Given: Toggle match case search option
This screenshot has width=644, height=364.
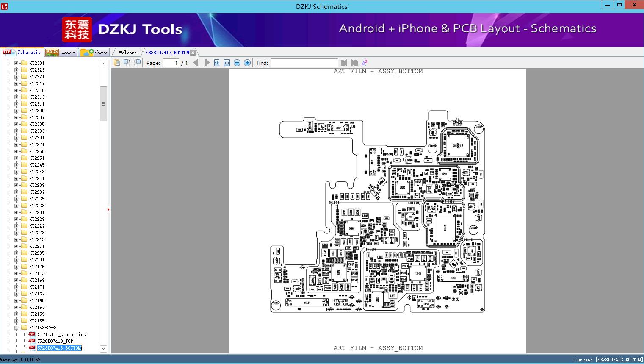Looking at the screenshot, I should (364, 63).
